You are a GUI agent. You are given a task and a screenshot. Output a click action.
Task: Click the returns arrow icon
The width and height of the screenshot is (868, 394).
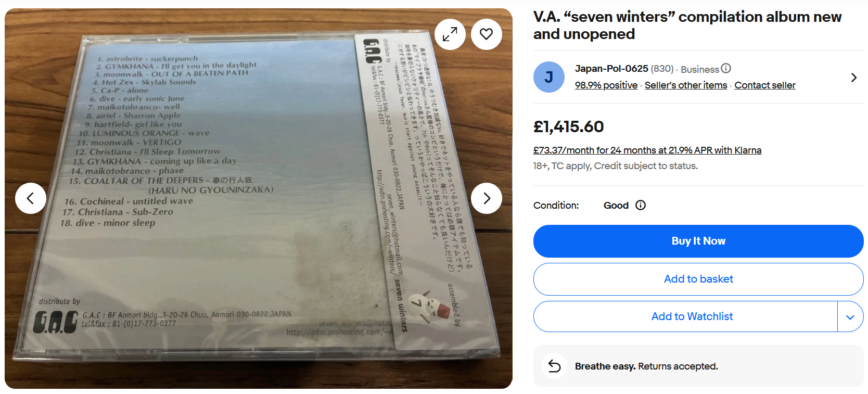pyautogui.click(x=555, y=366)
